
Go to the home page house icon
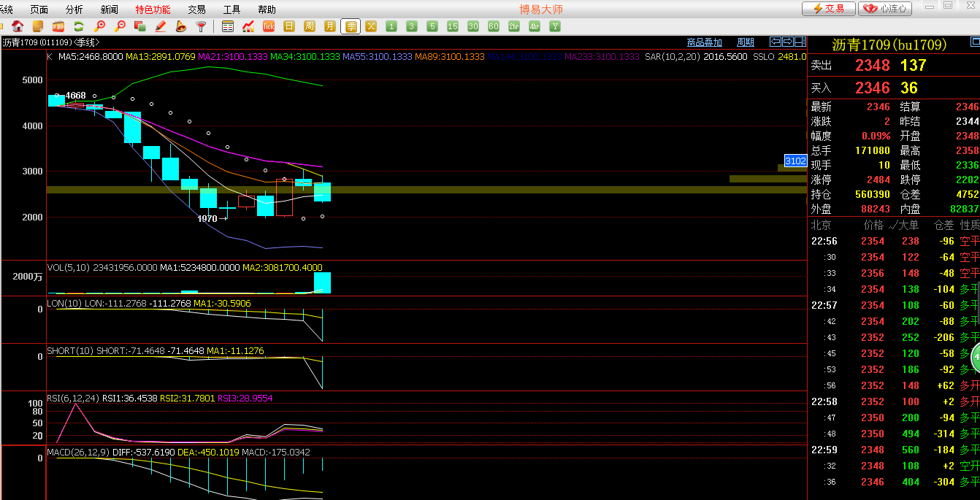click(18, 26)
